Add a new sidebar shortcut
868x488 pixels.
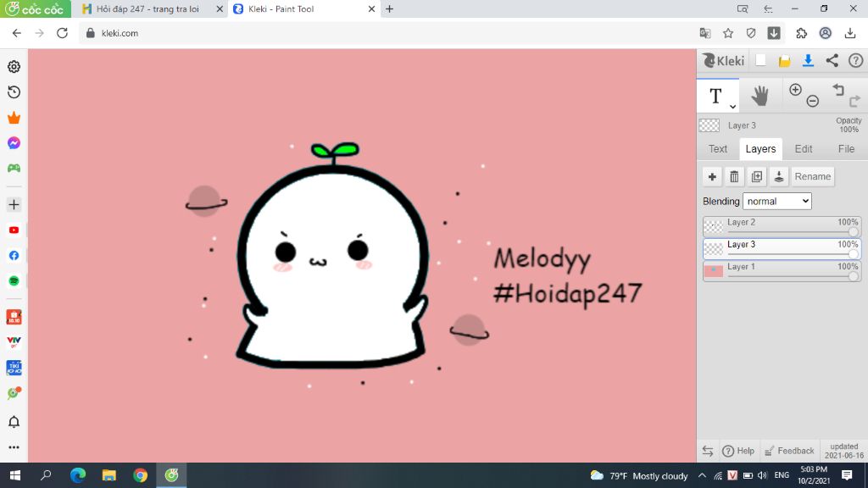click(x=14, y=205)
